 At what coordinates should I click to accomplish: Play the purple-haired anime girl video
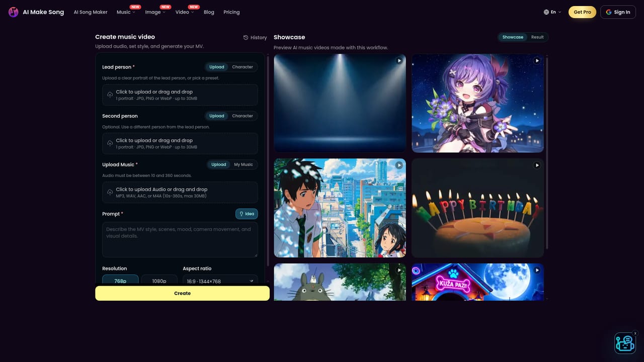click(x=537, y=60)
